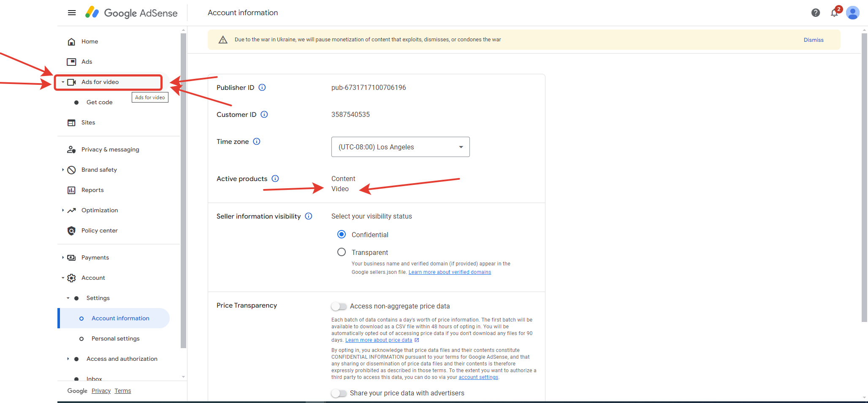Open the hamburger main menu

(72, 13)
